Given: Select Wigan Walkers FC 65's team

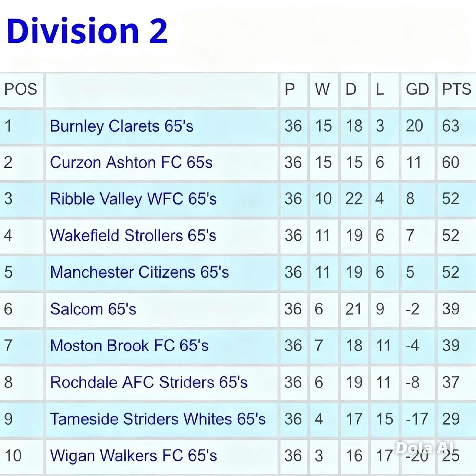Looking at the screenshot, I should point(133,455).
